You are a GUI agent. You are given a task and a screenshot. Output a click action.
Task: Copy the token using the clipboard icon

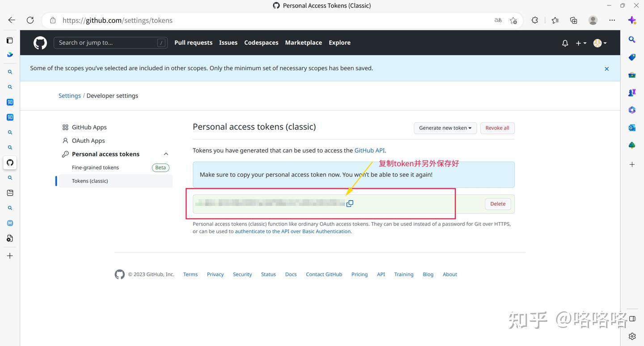point(350,203)
